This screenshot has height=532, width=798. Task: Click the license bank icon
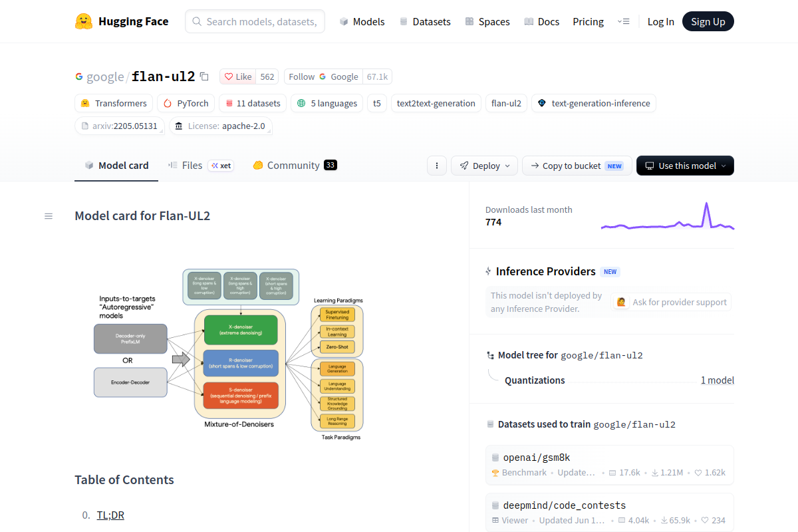179,126
